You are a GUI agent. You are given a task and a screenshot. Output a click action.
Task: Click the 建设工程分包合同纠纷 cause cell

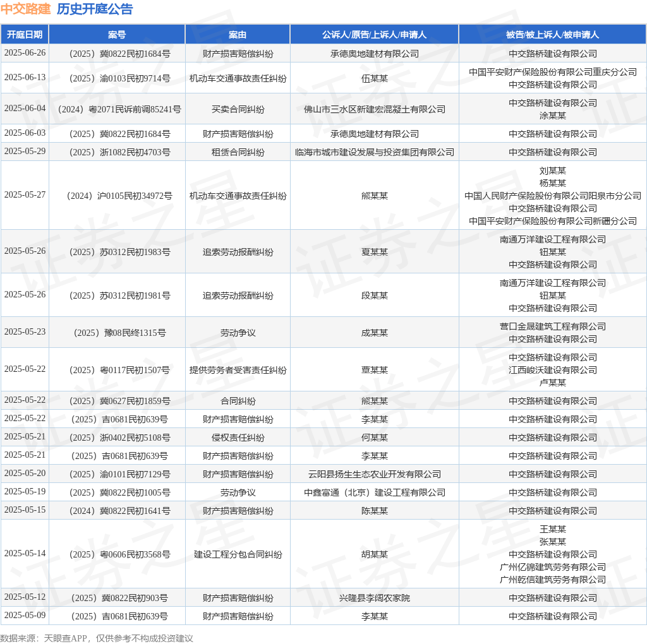click(238, 554)
